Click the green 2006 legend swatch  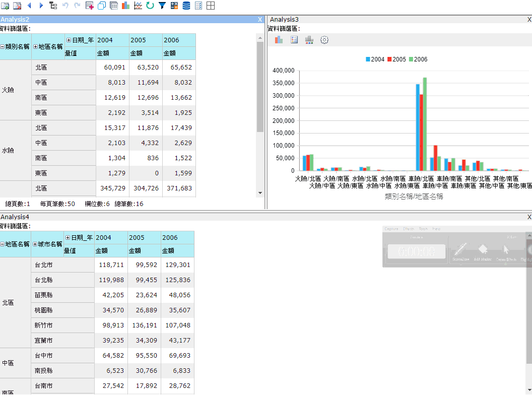(x=411, y=59)
